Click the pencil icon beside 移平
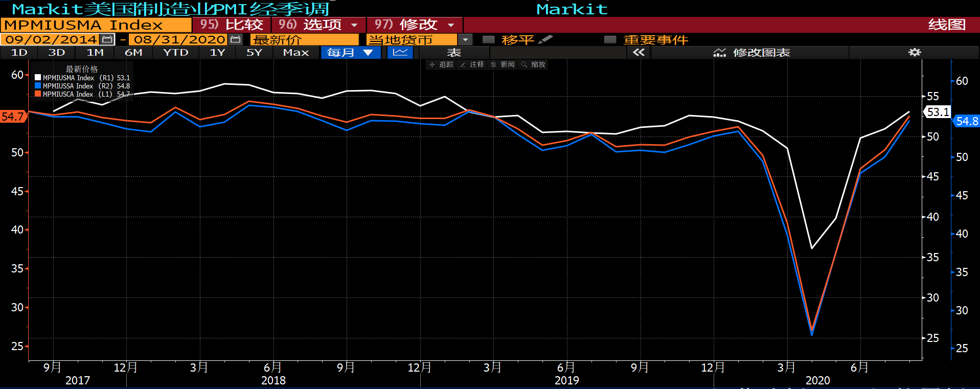 [x=546, y=39]
